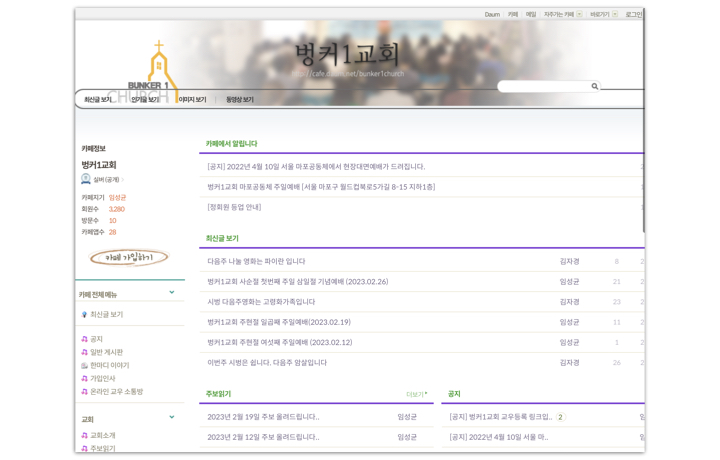The image size is (720, 460).
Task: Click the lightbulb icon beside 최신글 보기
Action: (x=84, y=314)
